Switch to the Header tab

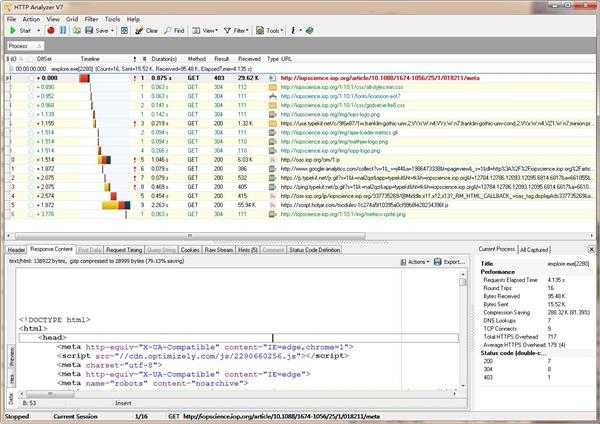pyautogui.click(x=16, y=250)
